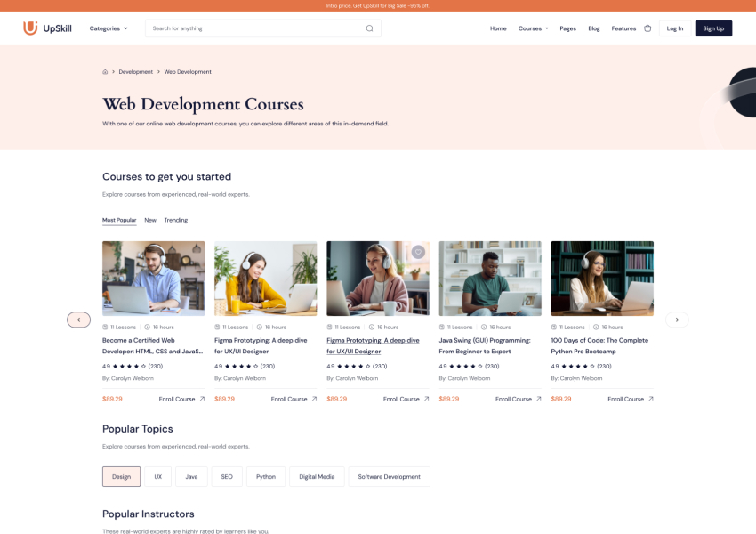Click the next carousel arrow
The image size is (756, 534).
677,320
